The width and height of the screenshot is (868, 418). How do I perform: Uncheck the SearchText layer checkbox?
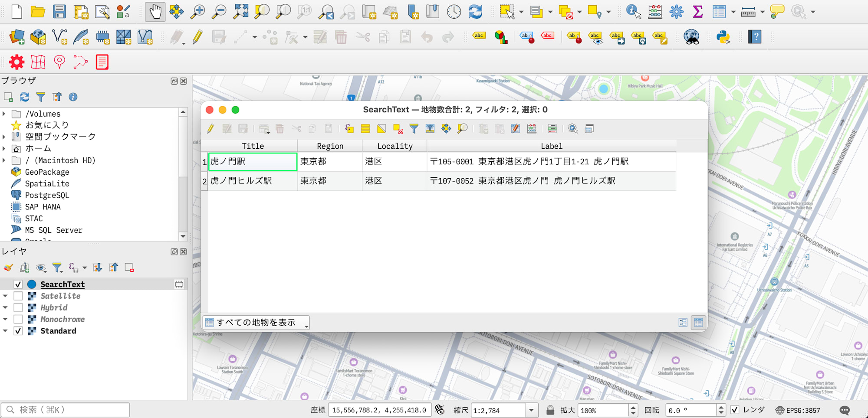18,284
